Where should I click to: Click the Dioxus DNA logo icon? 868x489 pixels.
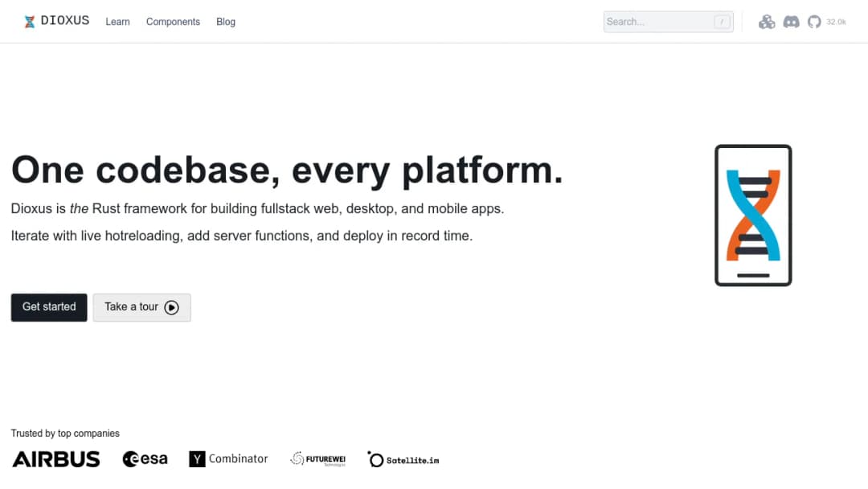click(x=30, y=22)
